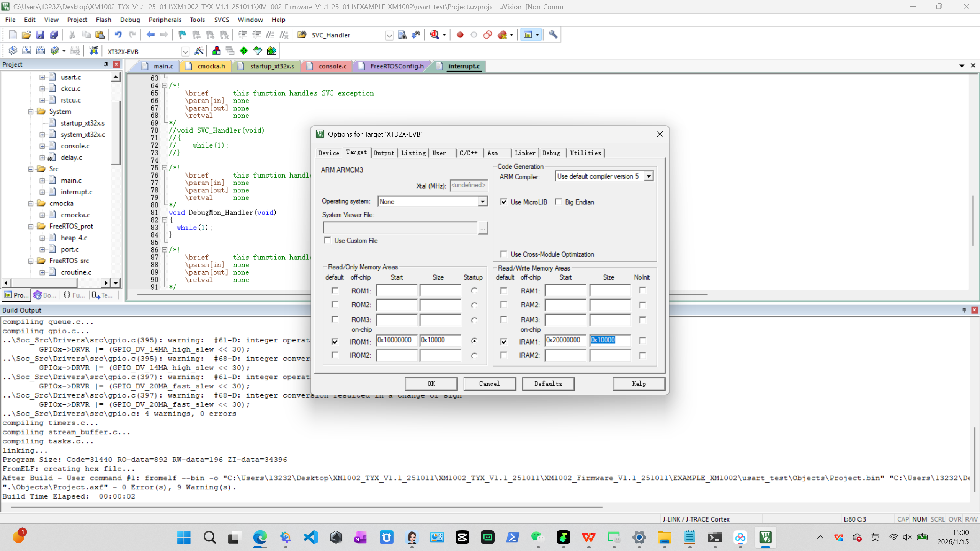
Task: Click the Undo toolbar icon
Action: tap(118, 35)
